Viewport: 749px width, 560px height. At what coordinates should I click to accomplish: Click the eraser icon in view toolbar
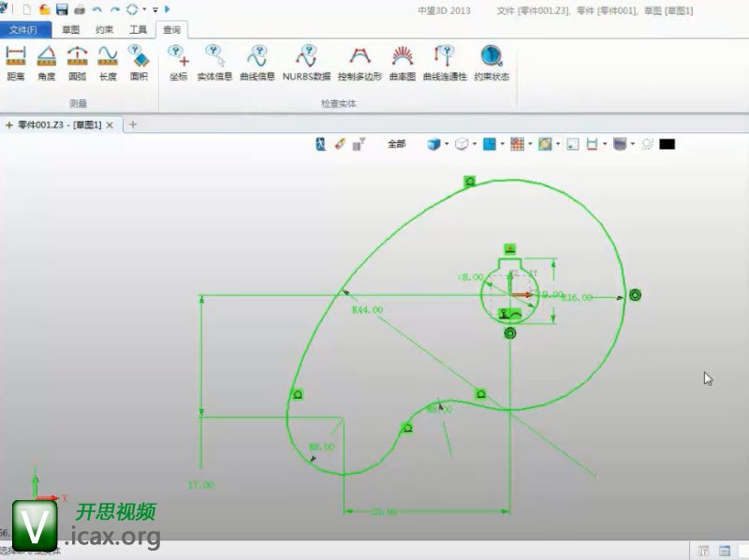[340, 144]
